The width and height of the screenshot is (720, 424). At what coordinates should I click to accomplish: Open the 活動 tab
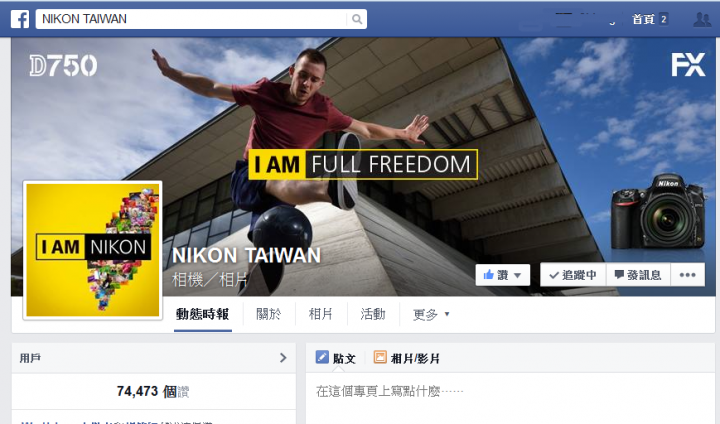click(373, 315)
